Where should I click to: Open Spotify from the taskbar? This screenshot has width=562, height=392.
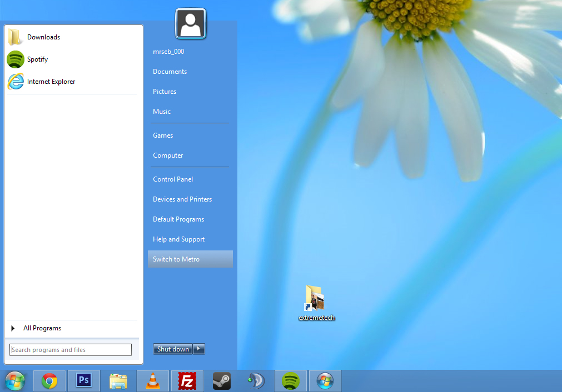(290, 381)
